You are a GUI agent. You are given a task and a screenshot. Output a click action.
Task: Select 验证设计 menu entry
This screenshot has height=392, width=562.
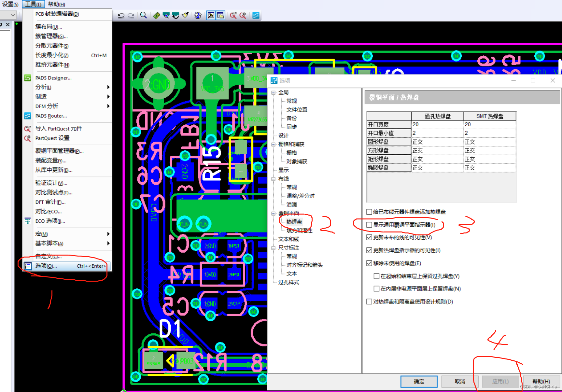click(67, 183)
